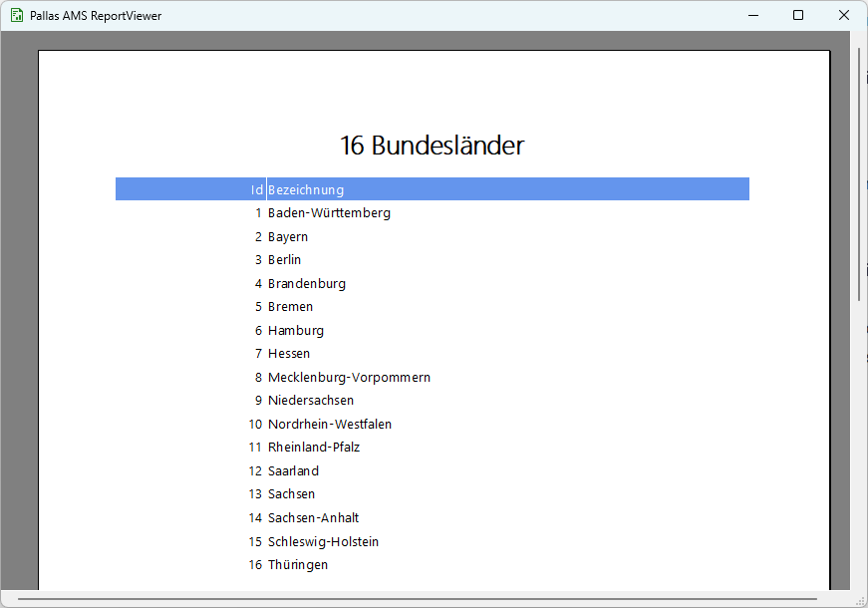Screen dimensions: 868x608
Task: Click the Pallas AMS ReportViewer title bar icon
Action: pyautogui.click(x=17, y=15)
